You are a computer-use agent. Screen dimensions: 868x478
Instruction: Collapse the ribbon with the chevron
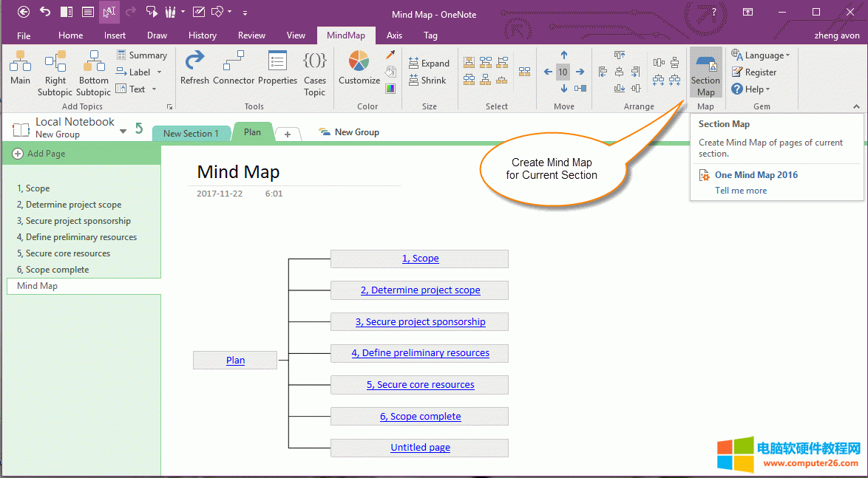tap(856, 106)
